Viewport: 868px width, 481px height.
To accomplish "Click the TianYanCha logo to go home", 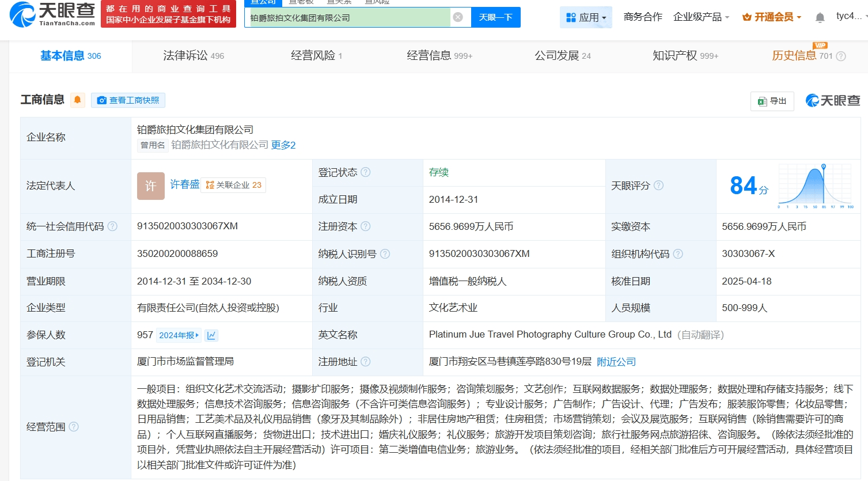I will [52, 14].
